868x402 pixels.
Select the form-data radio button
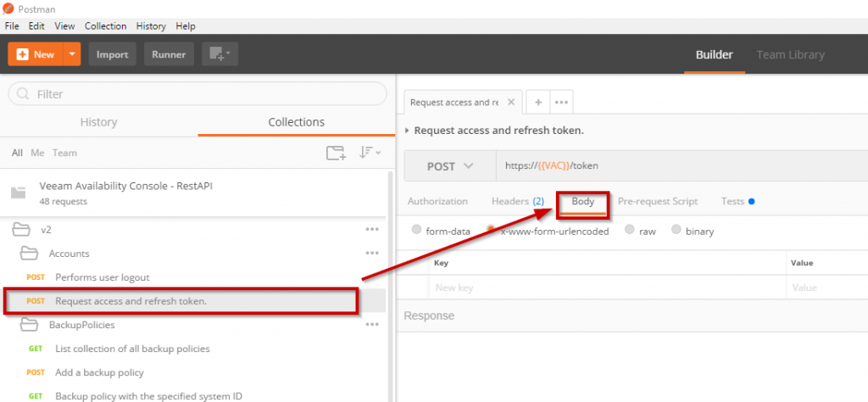tap(417, 231)
